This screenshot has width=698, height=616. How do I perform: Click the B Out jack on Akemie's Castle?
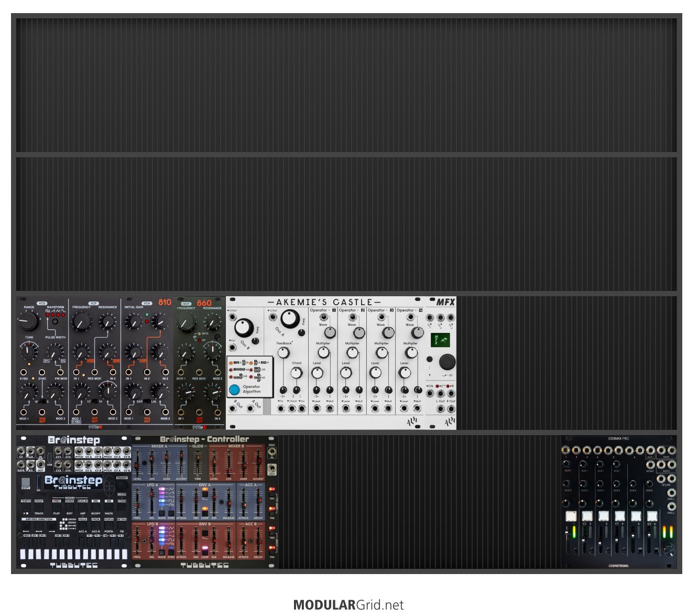[x=233, y=408]
